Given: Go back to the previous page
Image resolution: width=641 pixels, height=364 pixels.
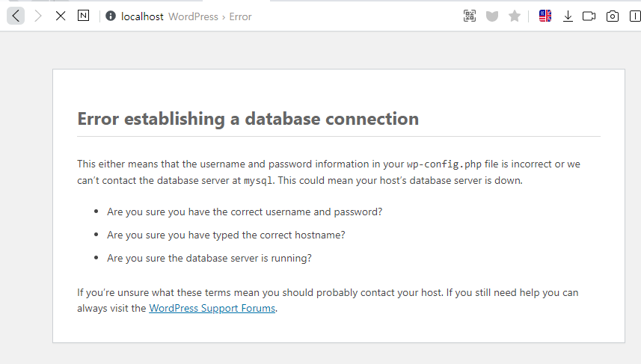Looking at the screenshot, I should coord(16,16).
